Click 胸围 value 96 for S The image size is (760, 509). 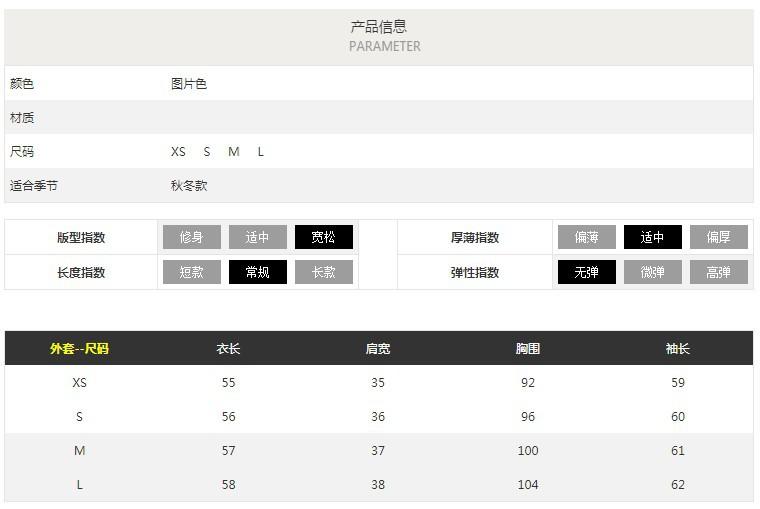(x=528, y=416)
